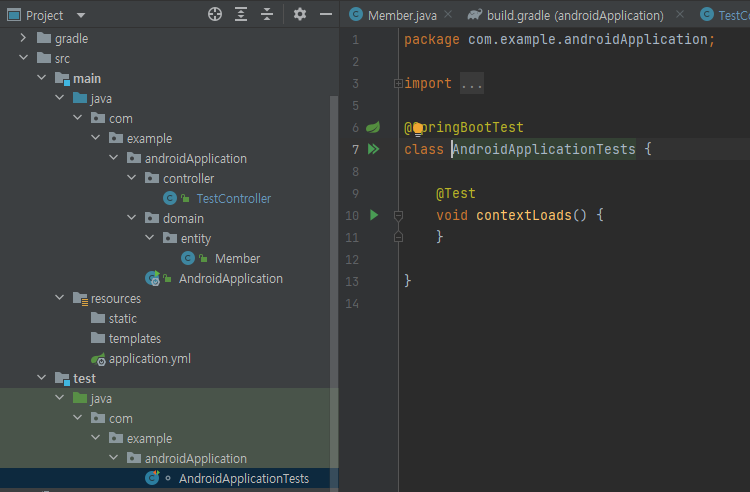The height and width of the screenshot is (492, 750).
Task: Run contextLoads test via gutter play icon
Action: (374, 215)
